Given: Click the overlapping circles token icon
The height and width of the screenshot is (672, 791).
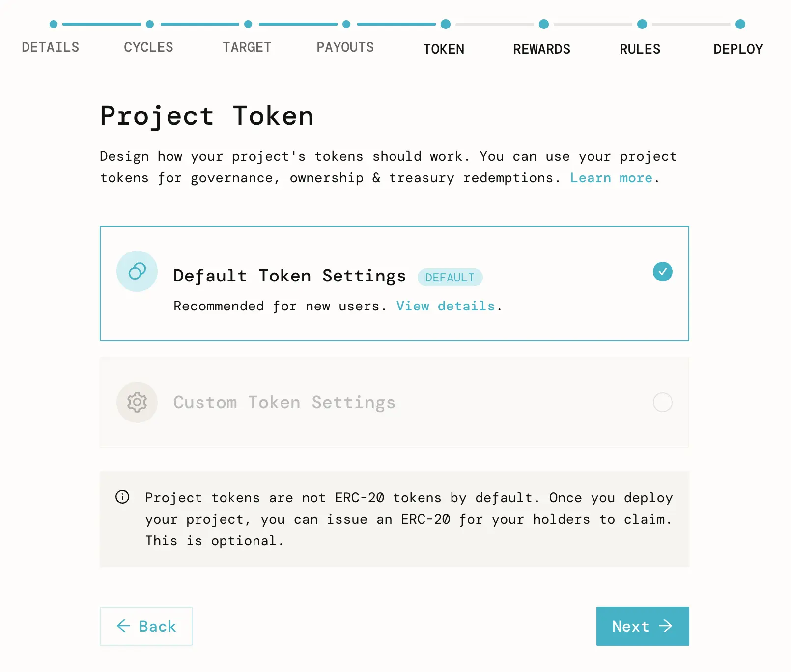Looking at the screenshot, I should (137, 271).
